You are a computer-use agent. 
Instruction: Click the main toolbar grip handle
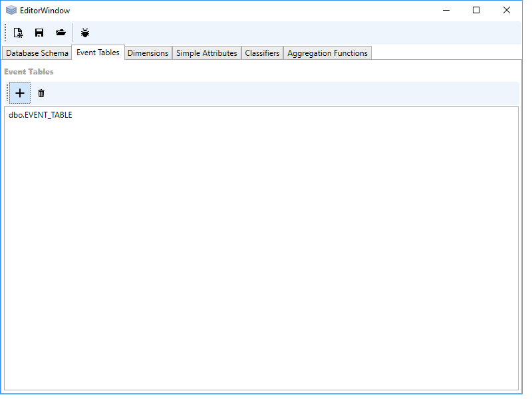(6, 33)
